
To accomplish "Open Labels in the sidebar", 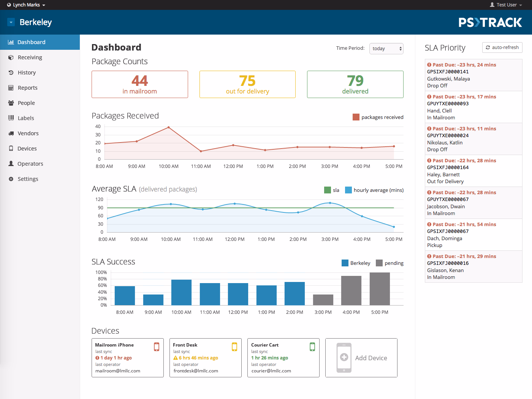I will (x=40, y=118).
